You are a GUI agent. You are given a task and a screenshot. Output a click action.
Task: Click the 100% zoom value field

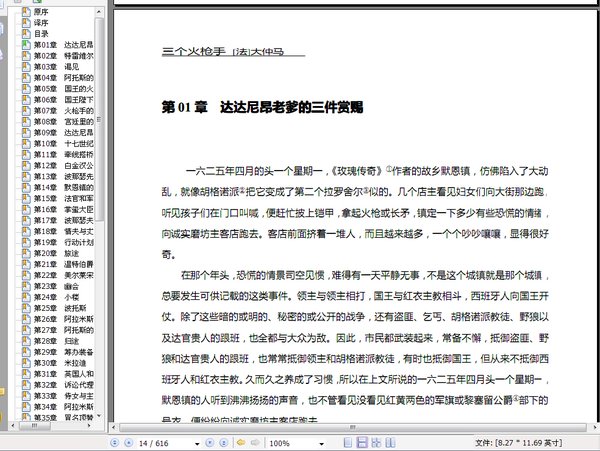pyautogui.click(x=293, y=443)
